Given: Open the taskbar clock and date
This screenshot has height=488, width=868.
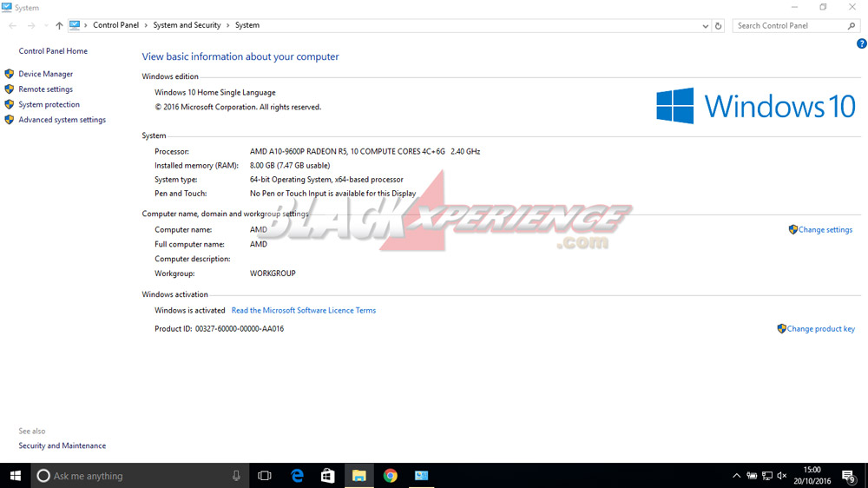Looking at the screenshot, I should (812, 476).
